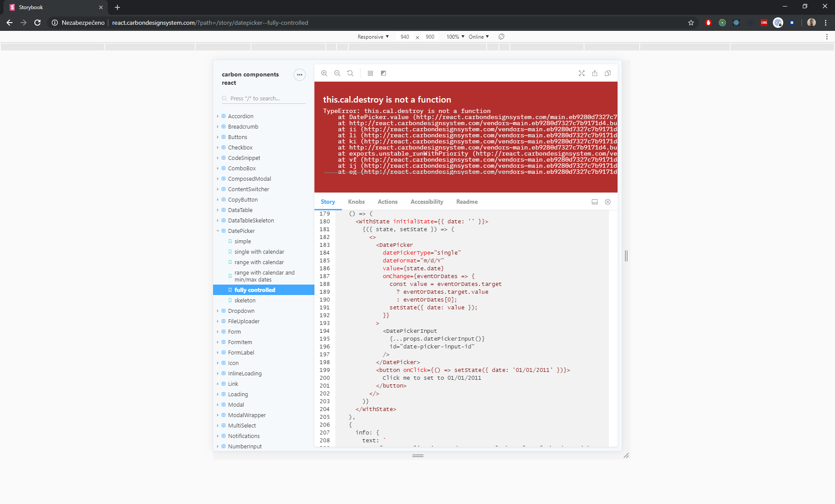This screenshot has height=504, width=835.
Task: Close the addon panel
Action: (x=608, y=202)
